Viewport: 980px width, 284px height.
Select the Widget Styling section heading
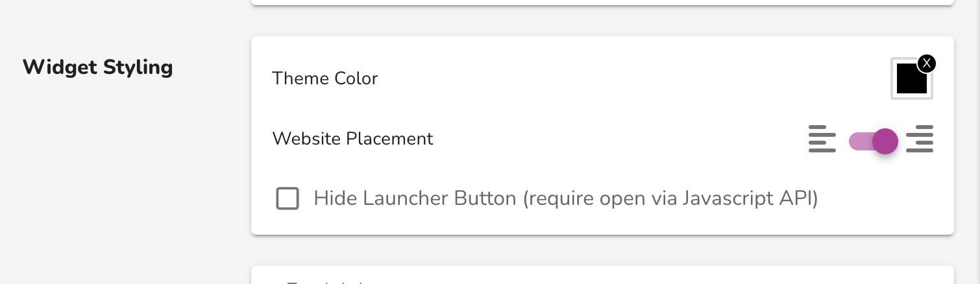[98, 67]
